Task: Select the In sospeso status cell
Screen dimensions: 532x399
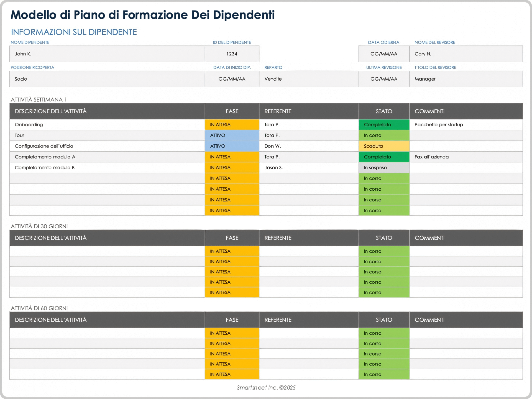Action: point(384,168)
